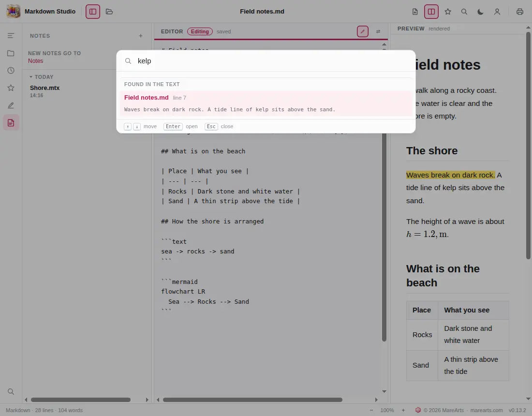Image resolution: width=532 pixels, height=416 pixels.
Task: Click the 'flowchart LR' line in the editor
Action: [x=183, y=292]
